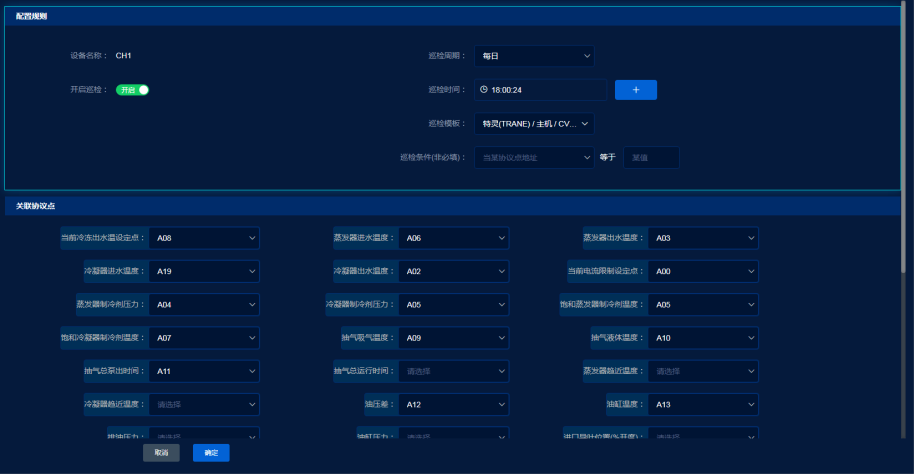This screenshot has height=475, width=915.
Task: Expand the empty 蒸发器趋近温度 dropdown
Action: [702, 371]
